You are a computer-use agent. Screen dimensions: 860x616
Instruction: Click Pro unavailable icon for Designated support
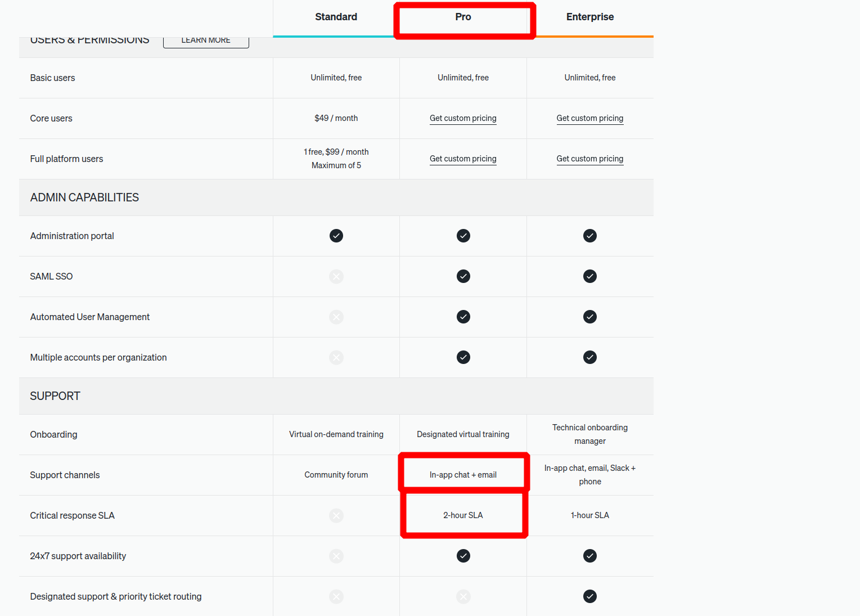pyautogui.click(x=463, y=596)
